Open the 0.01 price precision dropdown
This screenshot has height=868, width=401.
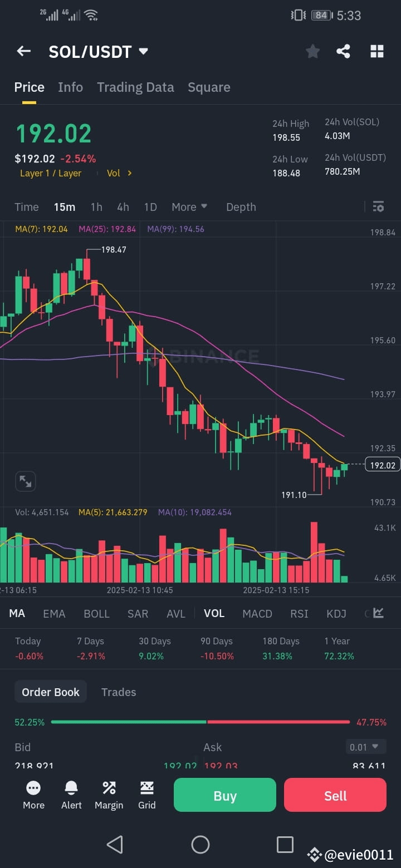(x=366, y=747)
